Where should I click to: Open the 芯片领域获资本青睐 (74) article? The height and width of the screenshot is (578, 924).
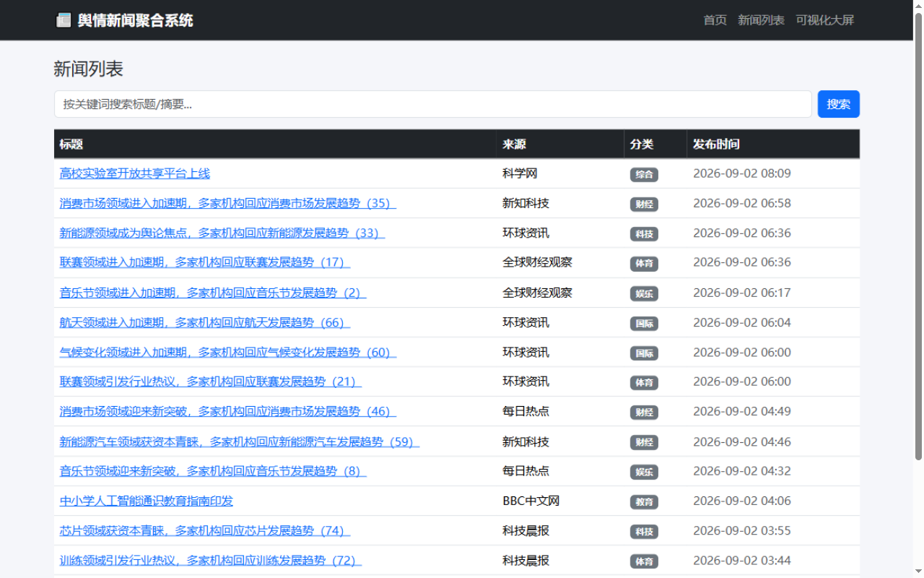204,530
